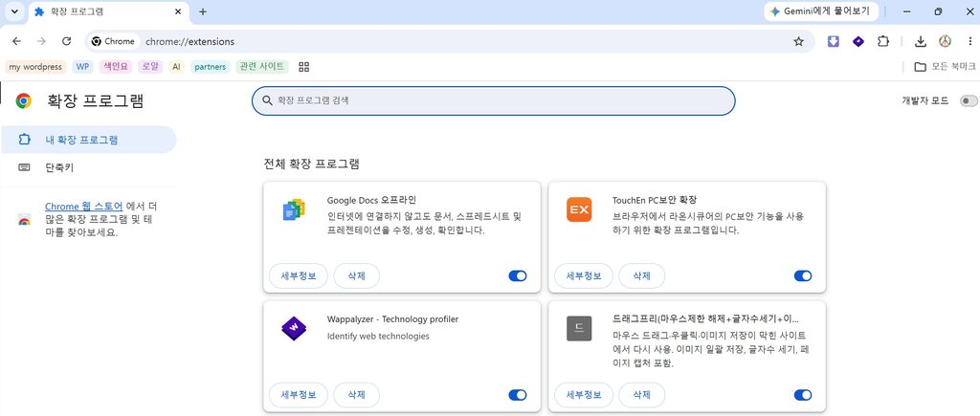980x416 pixels.
Task: Click the tab search down arrow
Action: 13,11
